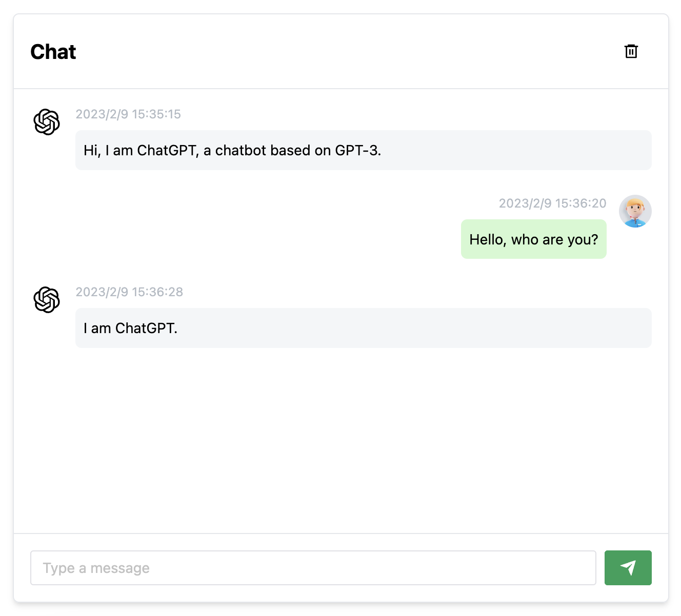Click the "Chat" heading title
681x616 pixels.
click(53, 52)
